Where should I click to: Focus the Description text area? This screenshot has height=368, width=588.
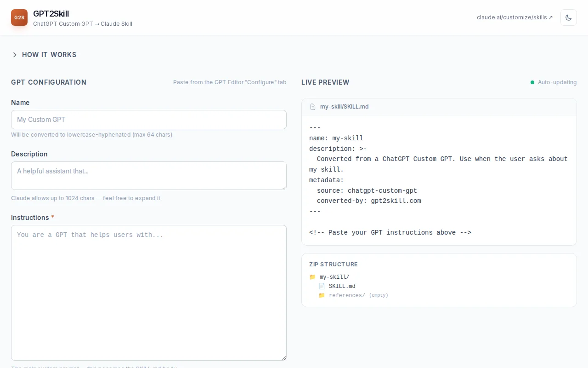[149, 176]
